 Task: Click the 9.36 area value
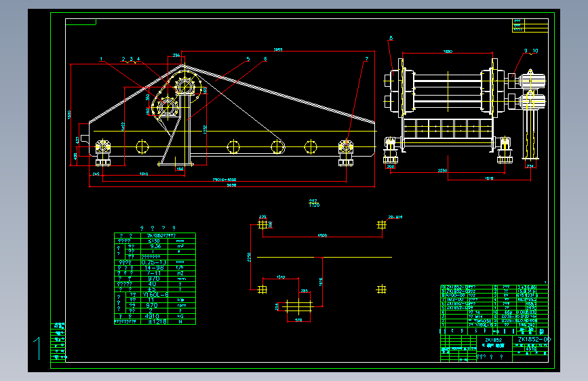(155, 246)
